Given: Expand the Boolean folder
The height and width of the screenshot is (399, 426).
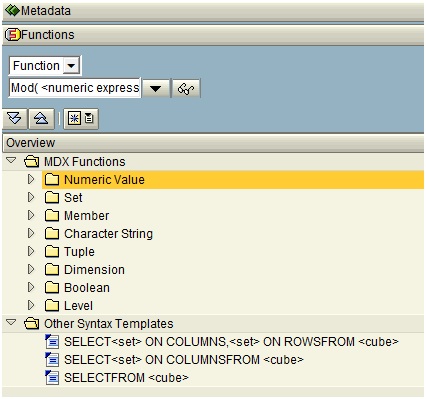Looking at the screenshot, I should (x=31, y=287).
